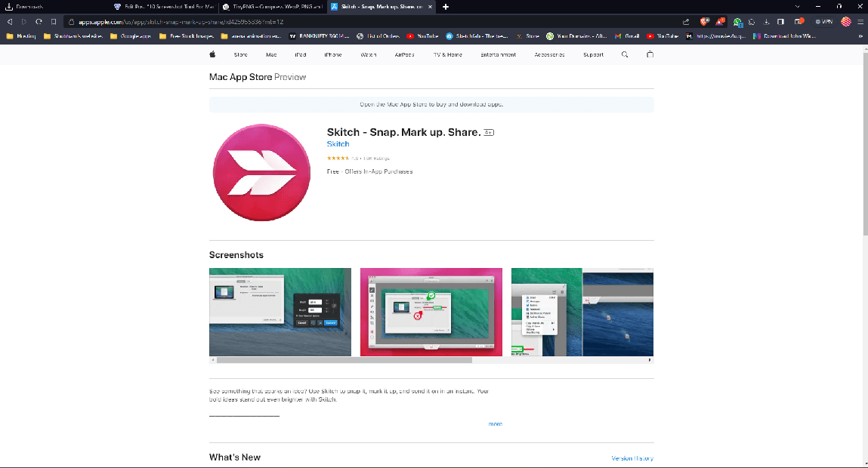This screenshot has height=468, width=868.
Task: Click the Apple logo in navigation bar
Action: tap(212, 54)
